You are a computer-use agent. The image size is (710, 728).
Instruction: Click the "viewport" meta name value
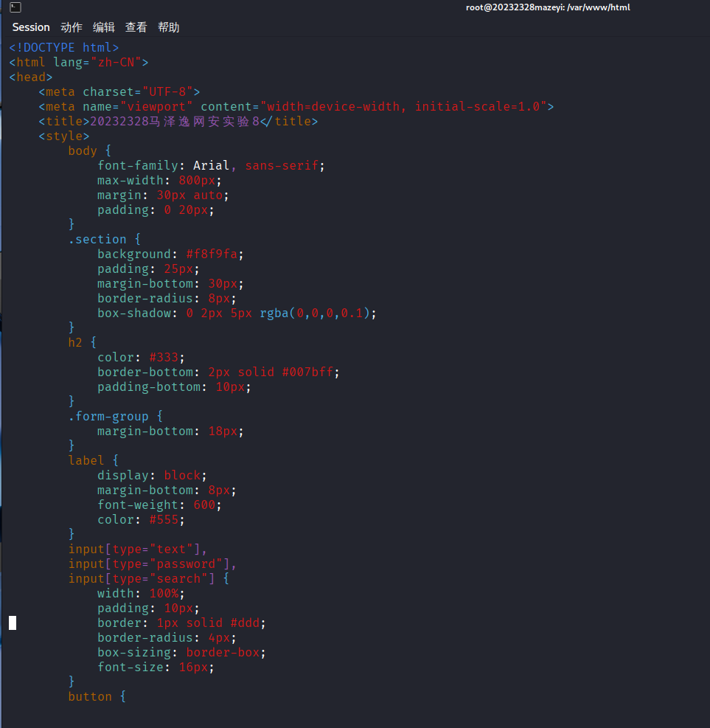pyautogui.click(x=156, y=107)
